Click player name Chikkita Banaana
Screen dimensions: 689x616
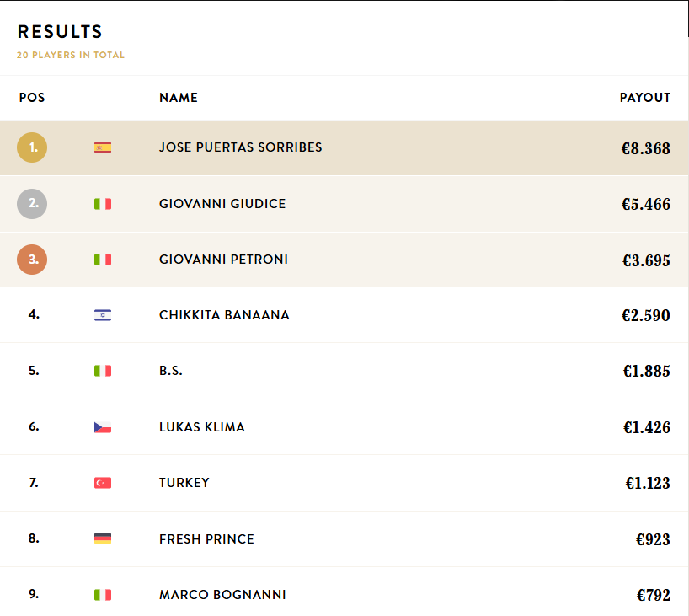pyautogui.click(x=224, y=315)
